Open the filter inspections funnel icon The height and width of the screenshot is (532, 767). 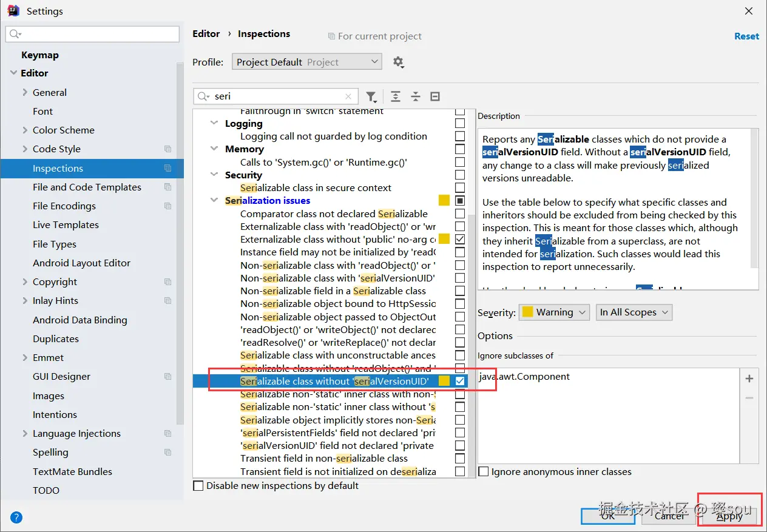point(371,96)
